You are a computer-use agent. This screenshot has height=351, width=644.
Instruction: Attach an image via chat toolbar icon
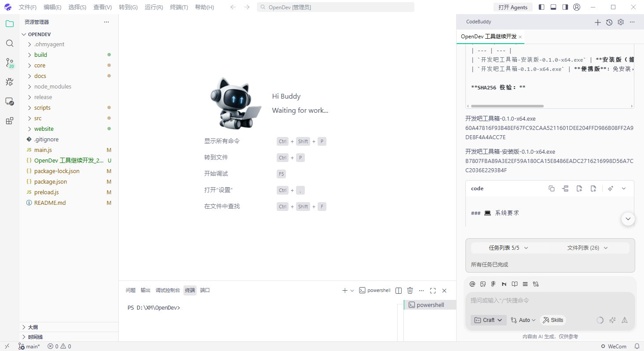[x=483, y=284]
